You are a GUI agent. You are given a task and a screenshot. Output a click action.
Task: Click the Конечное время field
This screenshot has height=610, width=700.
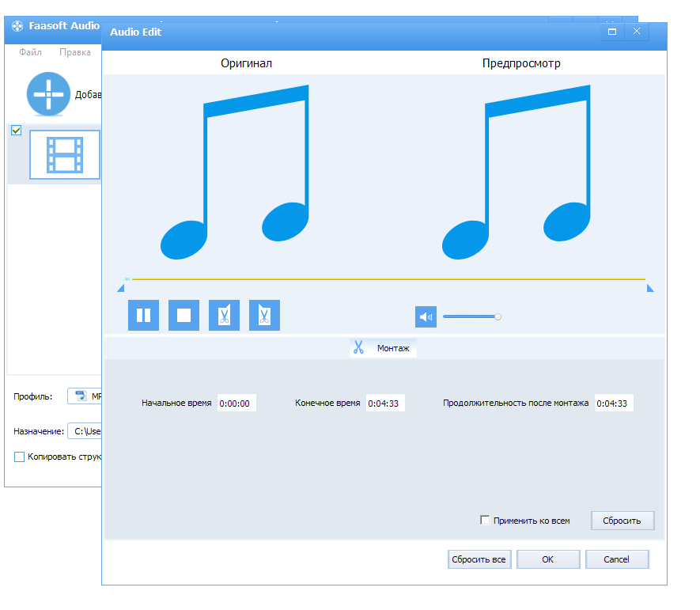pos(385,404)
